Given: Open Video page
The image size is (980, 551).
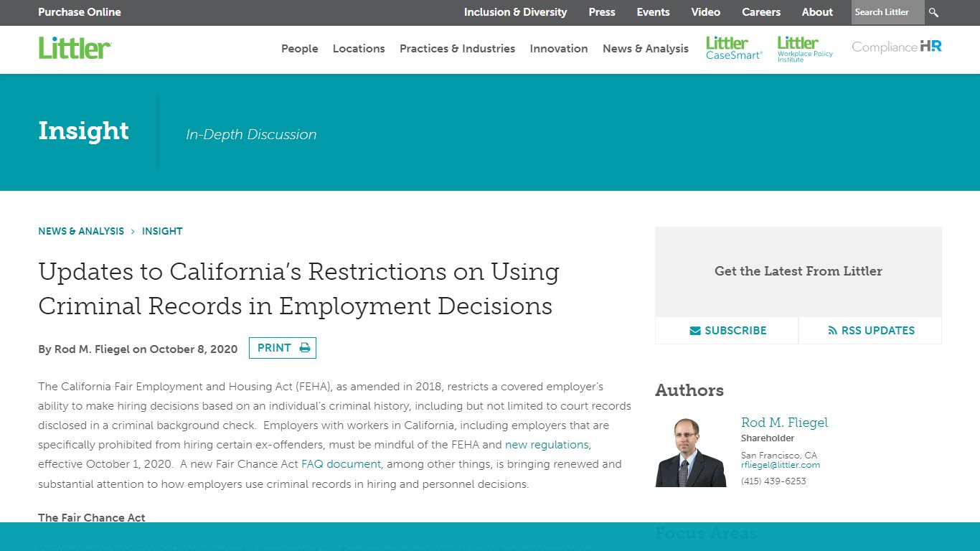Looking at the screenshot, I should pyautogui.click(x=706, y=12).
